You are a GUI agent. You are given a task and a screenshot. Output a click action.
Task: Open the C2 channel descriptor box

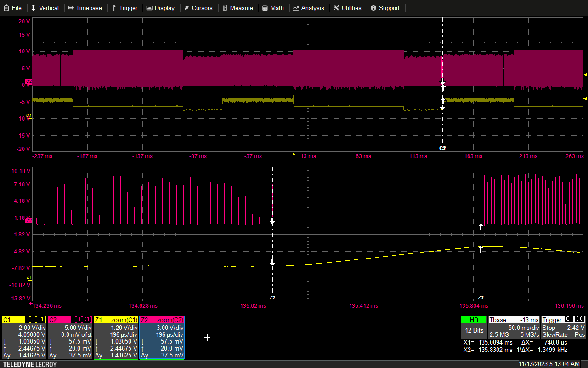click(70, 337)
